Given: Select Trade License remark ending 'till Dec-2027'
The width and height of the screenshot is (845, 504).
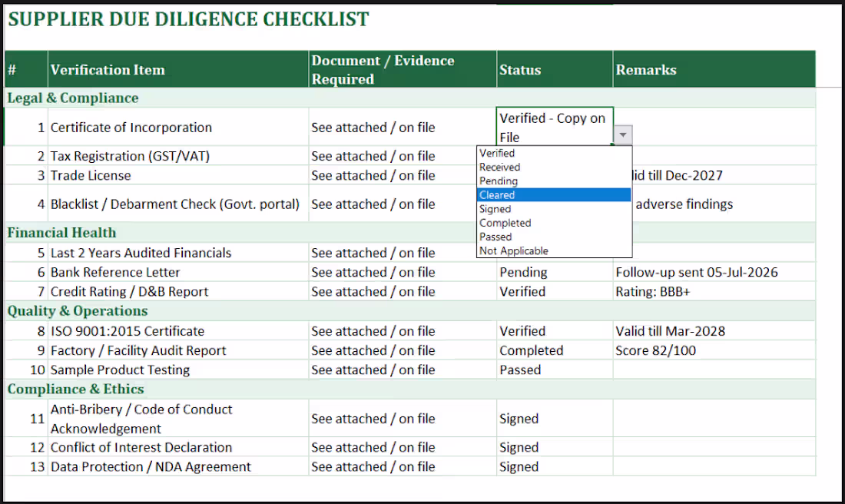Looking at the screenshot, I should click(724, 175).
